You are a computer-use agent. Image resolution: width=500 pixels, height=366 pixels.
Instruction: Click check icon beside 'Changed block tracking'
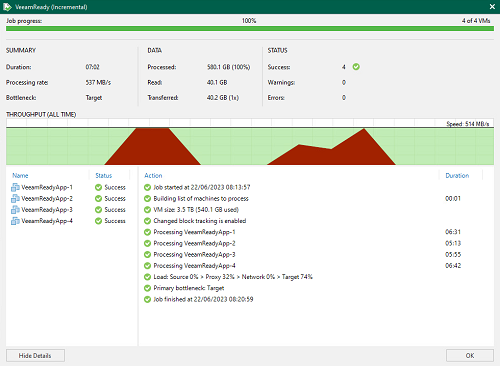147,221
